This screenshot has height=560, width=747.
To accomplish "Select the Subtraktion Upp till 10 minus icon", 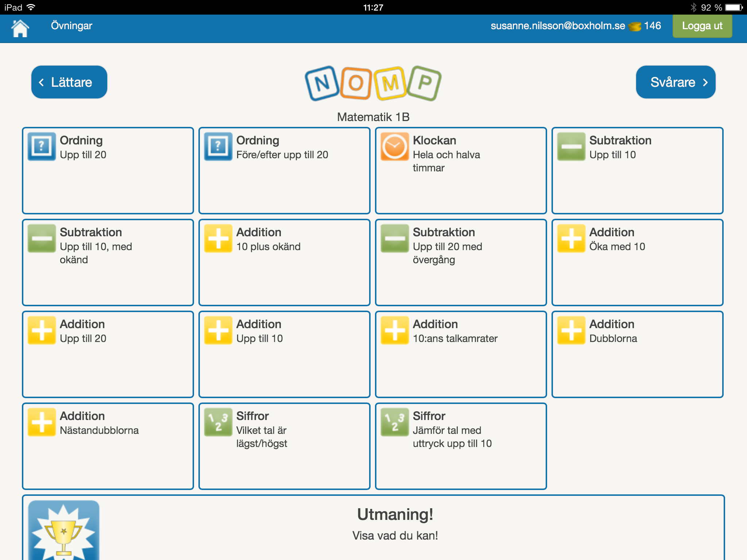I will pyautogui.click(x=571, y=147).
